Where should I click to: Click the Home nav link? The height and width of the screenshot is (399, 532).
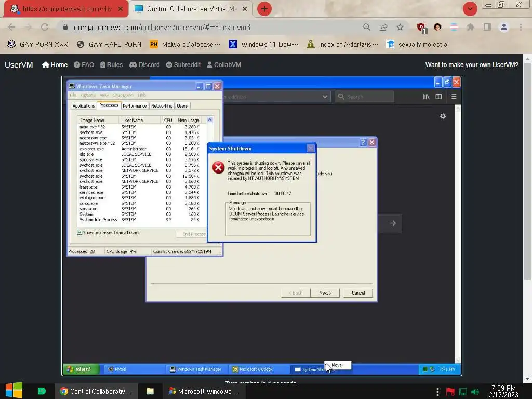[55, 65]
